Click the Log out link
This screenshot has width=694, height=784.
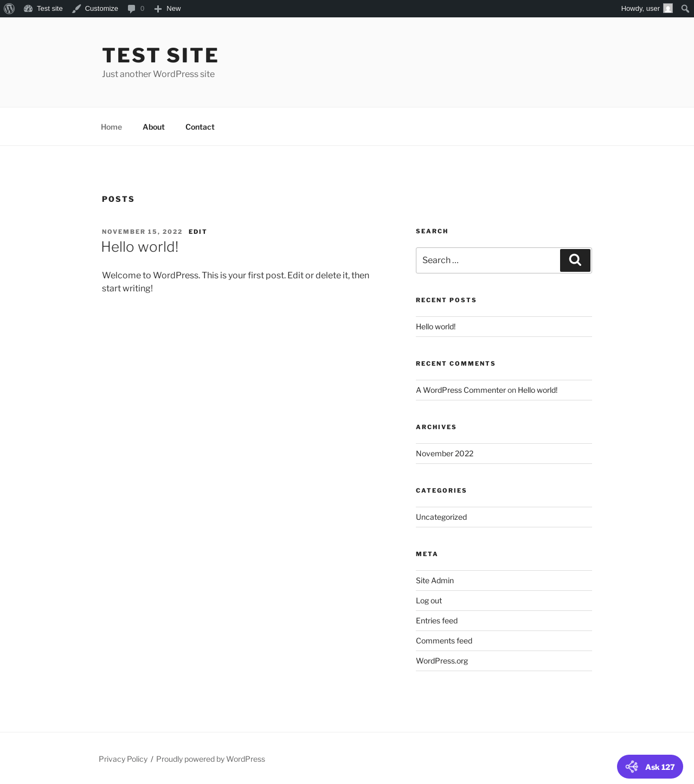click(429, 601)
